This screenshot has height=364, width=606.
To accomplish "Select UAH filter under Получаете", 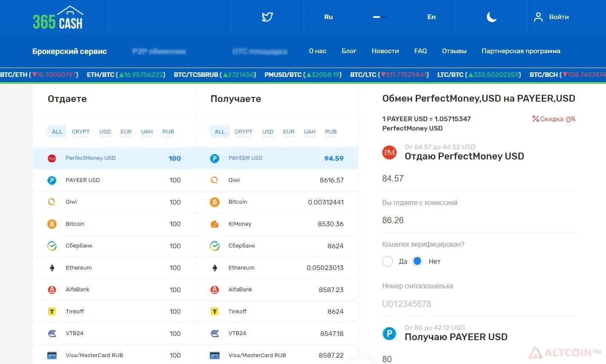I will point(310,132).
